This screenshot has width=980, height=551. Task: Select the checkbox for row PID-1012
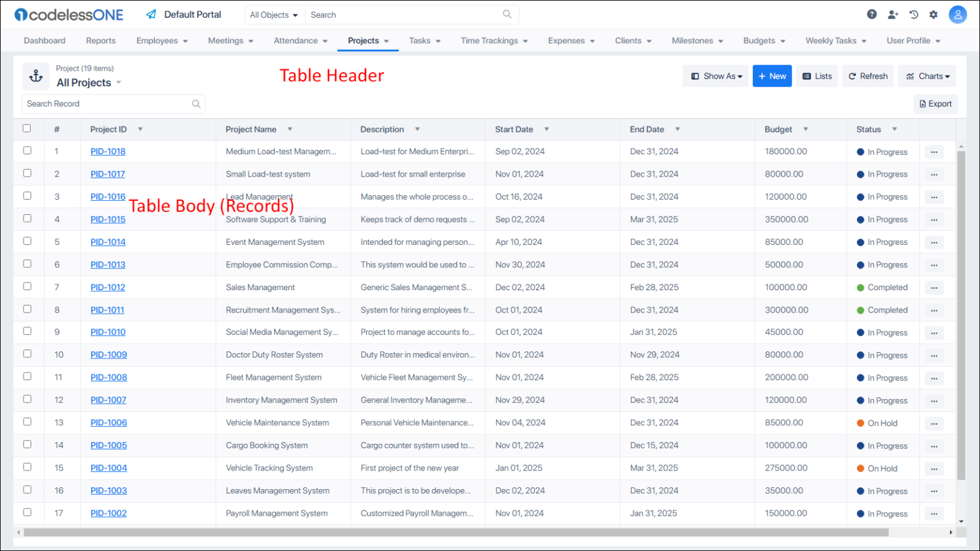click(x=27, y=286)
